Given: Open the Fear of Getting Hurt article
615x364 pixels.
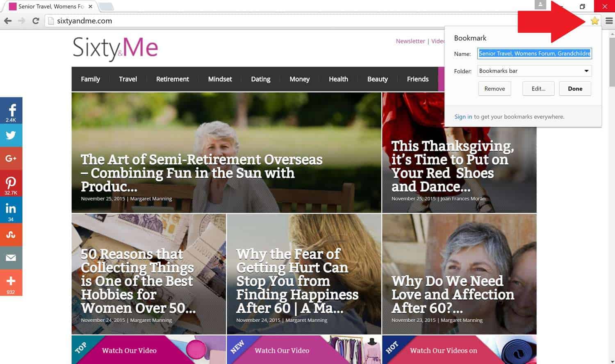Looking at the screenshot, I should (304, 274).
